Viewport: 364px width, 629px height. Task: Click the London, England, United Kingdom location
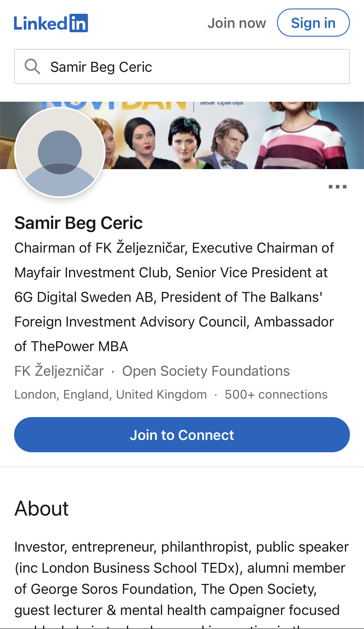pyautogui.click(x=110, y=395)
